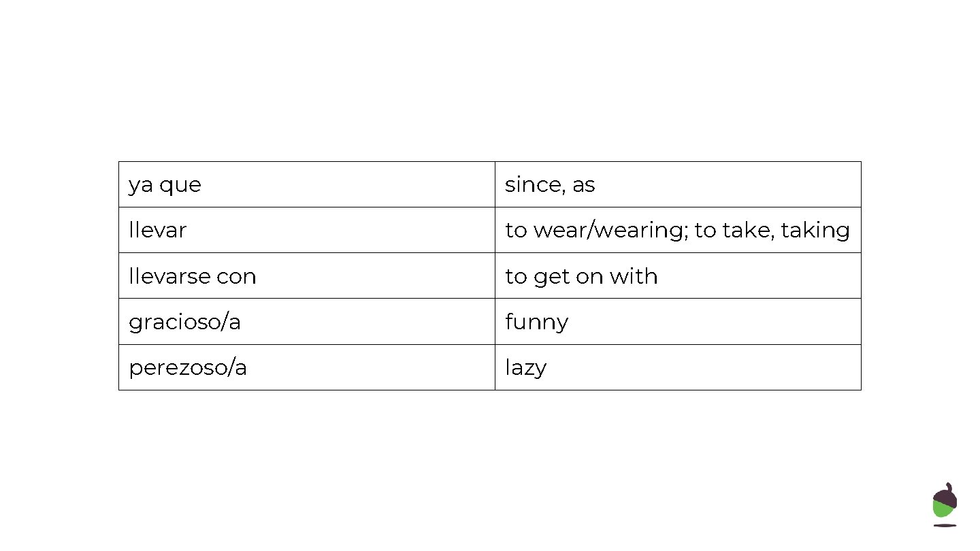The width and height of the screenshot is (980, 551).
Task: Click the word 'as' after 'since,'
Action: point(583,185)
